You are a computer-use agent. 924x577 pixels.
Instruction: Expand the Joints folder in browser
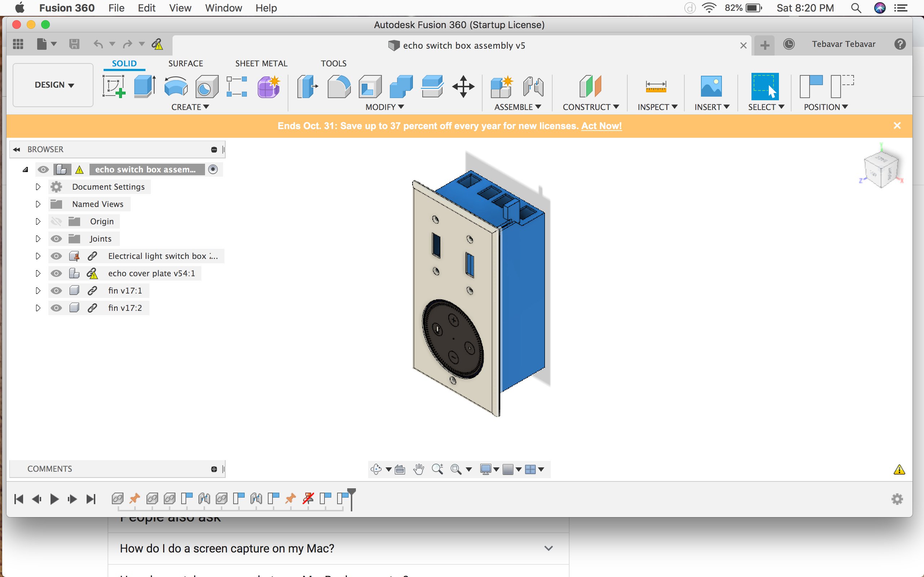coord(38,238)
